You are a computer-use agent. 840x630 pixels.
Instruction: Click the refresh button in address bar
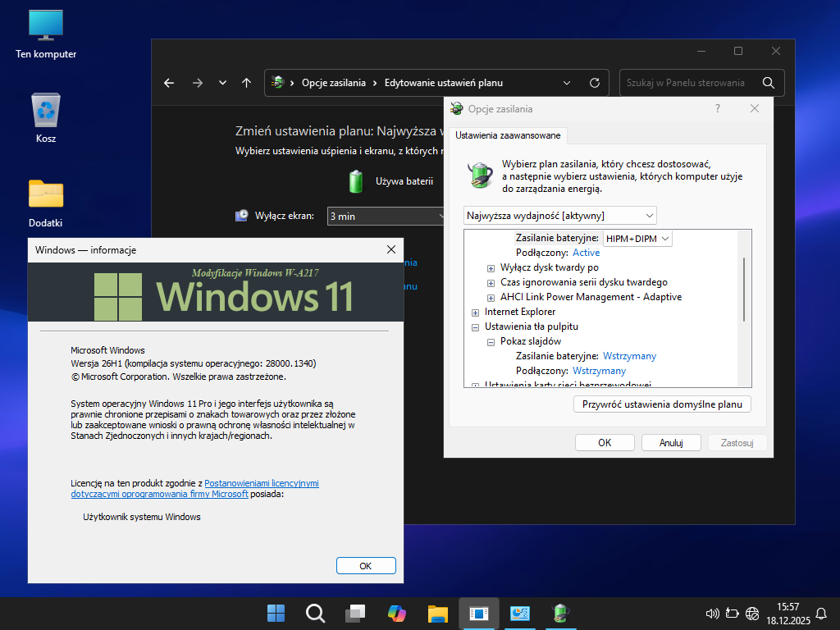coord(594,83)
